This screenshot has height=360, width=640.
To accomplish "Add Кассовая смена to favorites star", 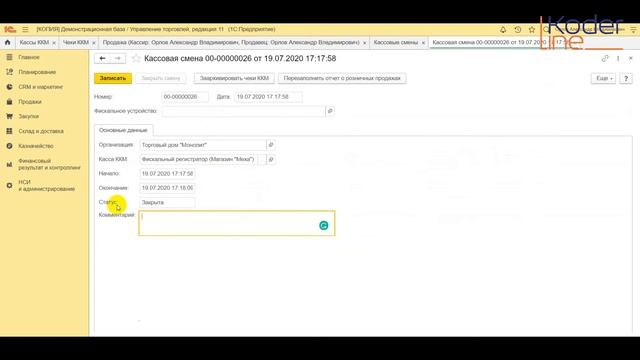I will click(136, 58).
